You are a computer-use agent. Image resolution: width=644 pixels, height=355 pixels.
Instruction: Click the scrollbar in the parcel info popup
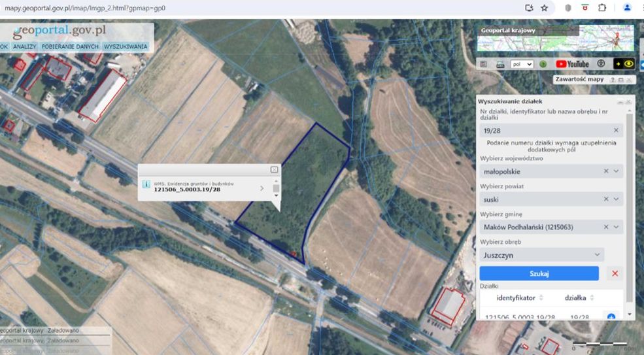click(x=276, y=189)
